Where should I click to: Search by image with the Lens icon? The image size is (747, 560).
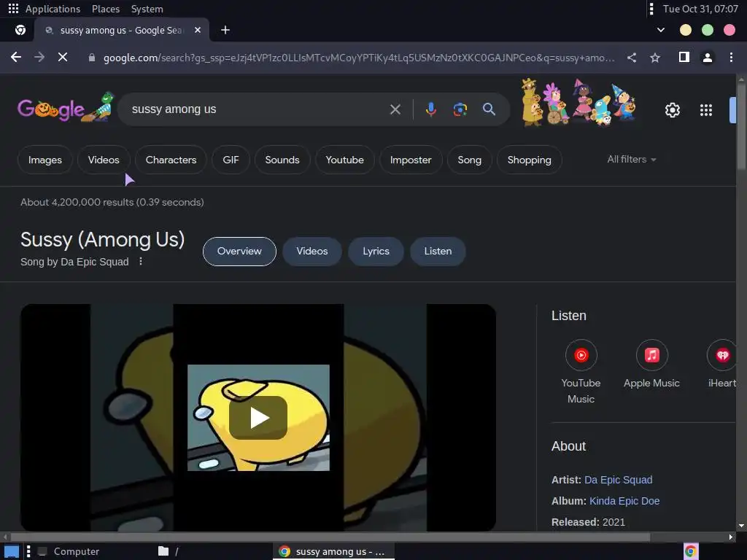point(460,109)
